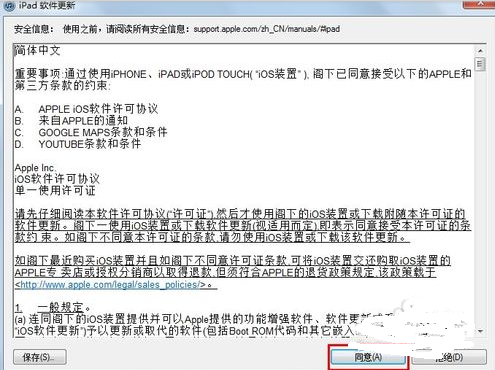Click the 拒绝(D) decline button
This screenshot has width=495, height=370.
tap(449, 358)
